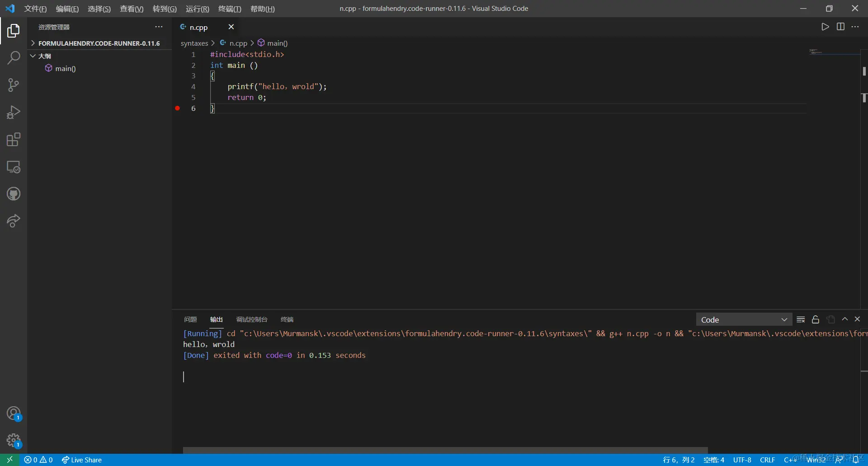The image size is (868, 466).
Task: Open the 运行(R) menu
Action: click(x=198, y=9)
